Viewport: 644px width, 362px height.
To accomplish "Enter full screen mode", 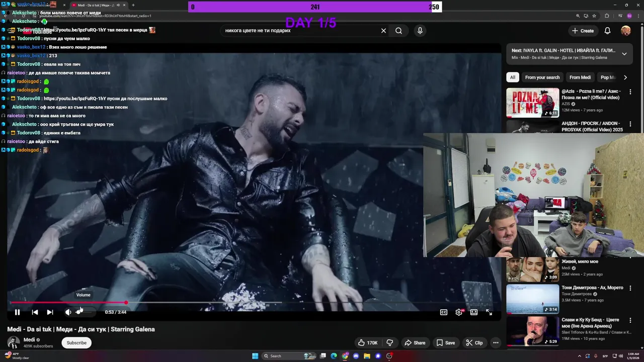I will 489,312.
